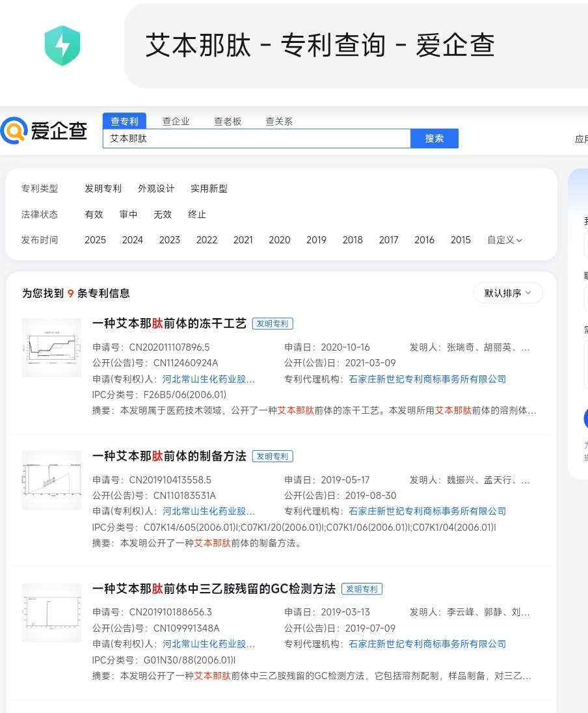Filter publish time by 2021
This screenshot has height=713, width=588.
click(x=243, y=239)
